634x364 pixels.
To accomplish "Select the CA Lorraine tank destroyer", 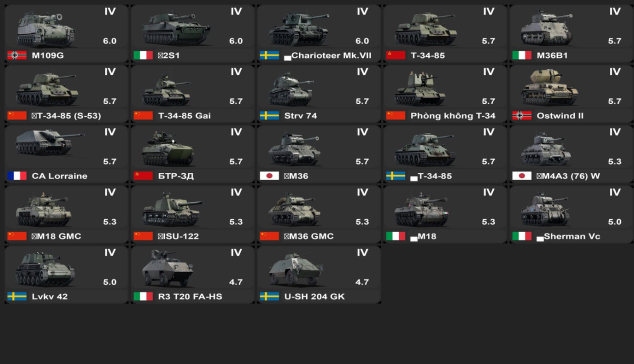I will click(x=67, y=154).
